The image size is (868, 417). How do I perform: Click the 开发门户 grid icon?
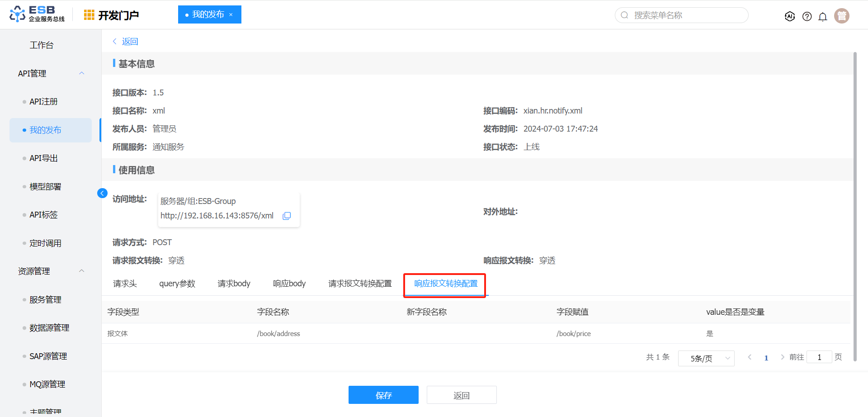89,15
